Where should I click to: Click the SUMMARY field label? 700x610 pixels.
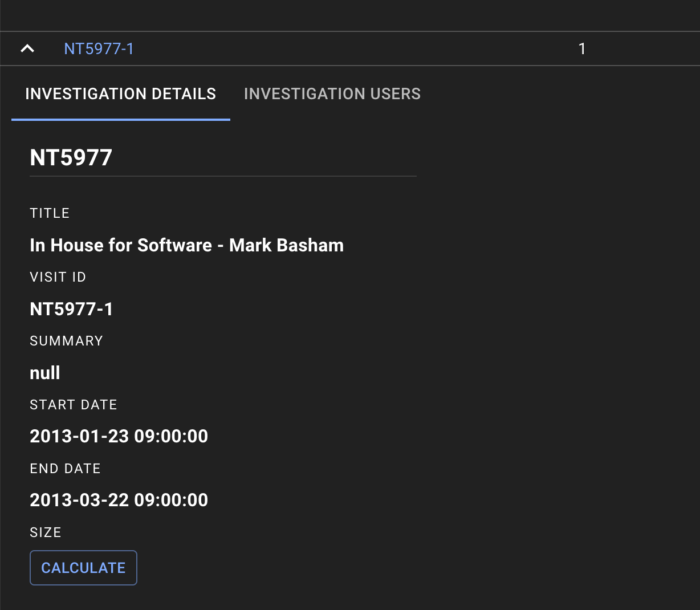tap(66, 340)
